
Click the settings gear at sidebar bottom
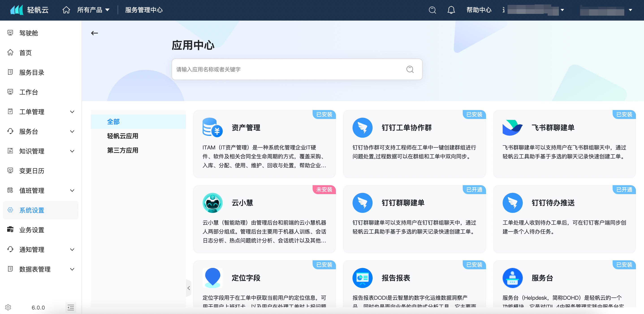(8, 307)
